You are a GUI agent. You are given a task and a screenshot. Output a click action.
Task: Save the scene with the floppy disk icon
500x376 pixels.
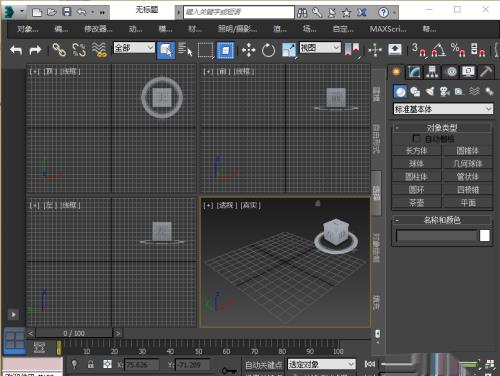(x=67, y=12)
